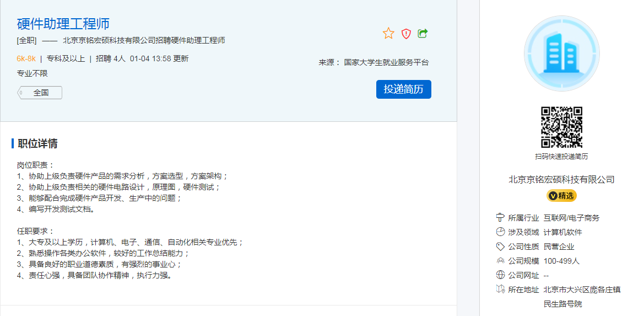Image resolution: width=644 pixels, height=316 pixels.
Task: Click the line about 熟悉操作各类办公软件
Action: click(103, 254)
